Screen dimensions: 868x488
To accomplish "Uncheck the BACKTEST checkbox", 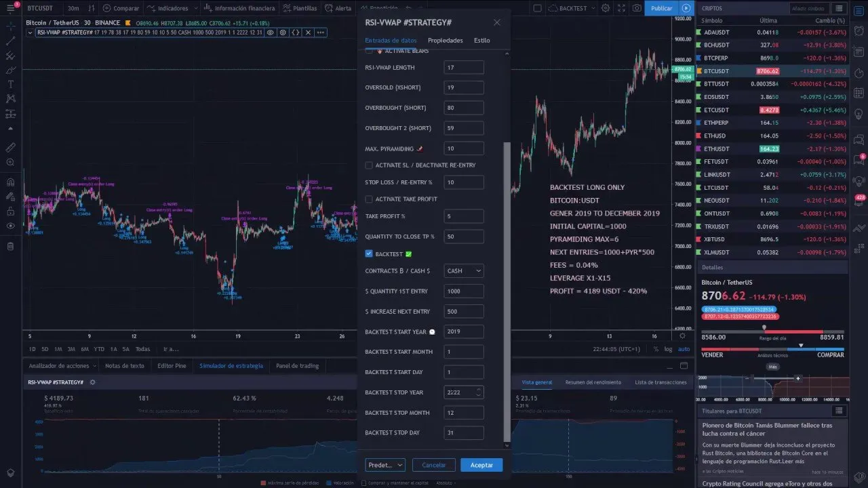I will [369, 253].
